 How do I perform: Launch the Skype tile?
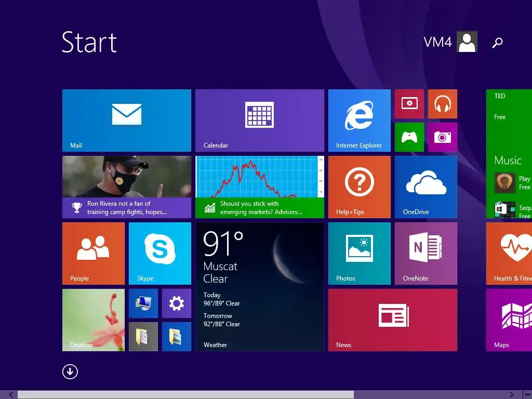pos(160,254)
